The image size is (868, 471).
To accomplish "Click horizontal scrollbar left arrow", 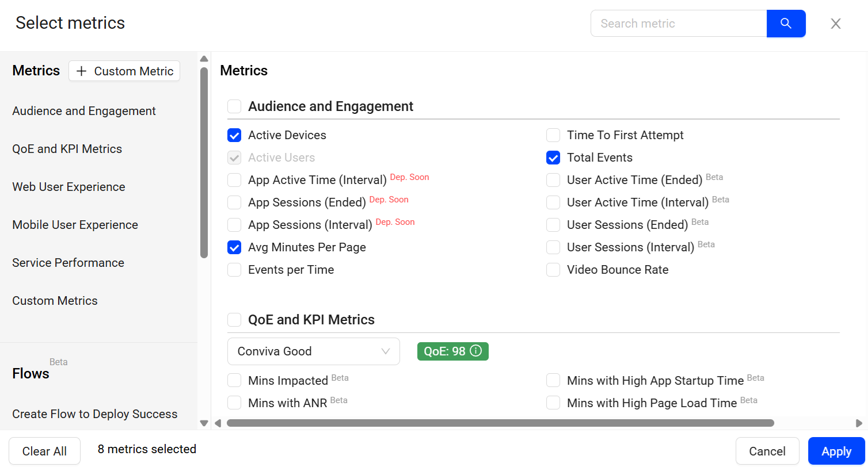I will 218,423.
